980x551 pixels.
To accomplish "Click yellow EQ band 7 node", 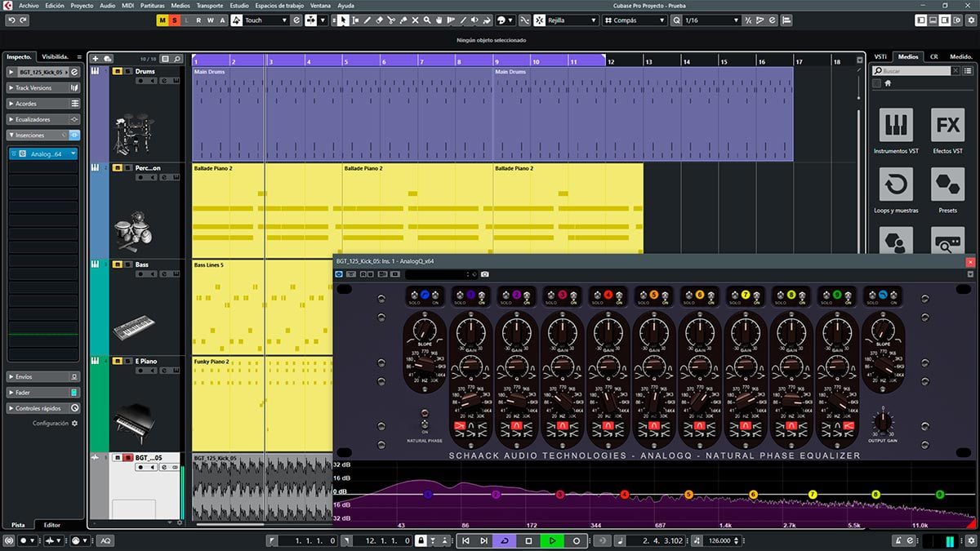I will [813, 495].
